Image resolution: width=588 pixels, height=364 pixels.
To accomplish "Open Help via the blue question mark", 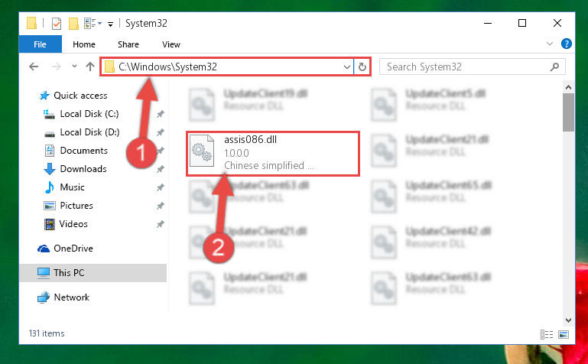I will coord(567,44).
